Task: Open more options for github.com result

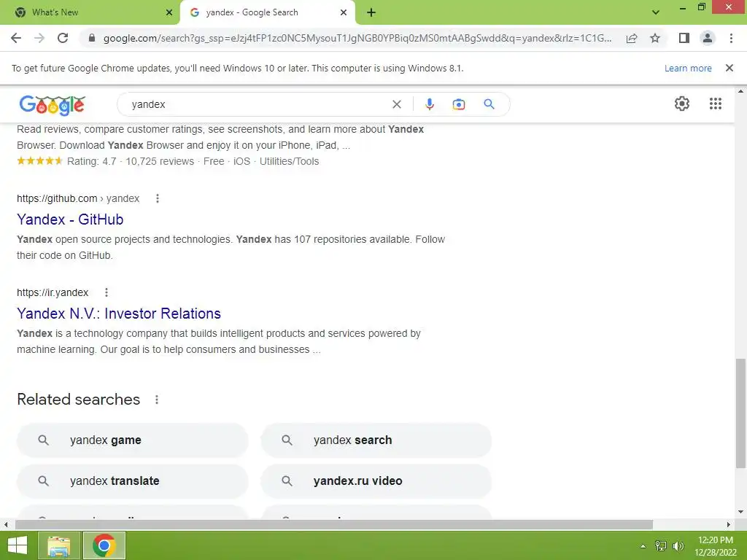Action: coord(158,198)
